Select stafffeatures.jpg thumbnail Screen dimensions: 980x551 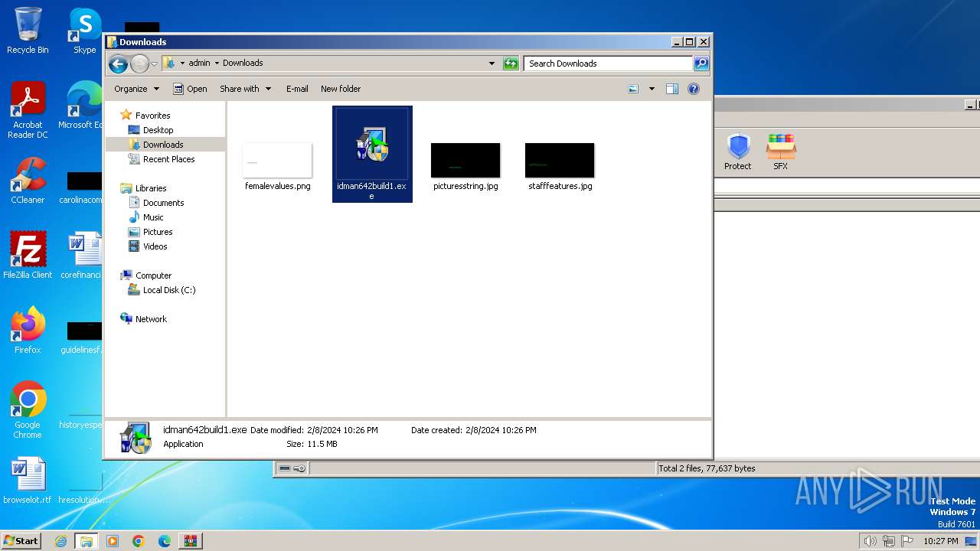(560, 160)
